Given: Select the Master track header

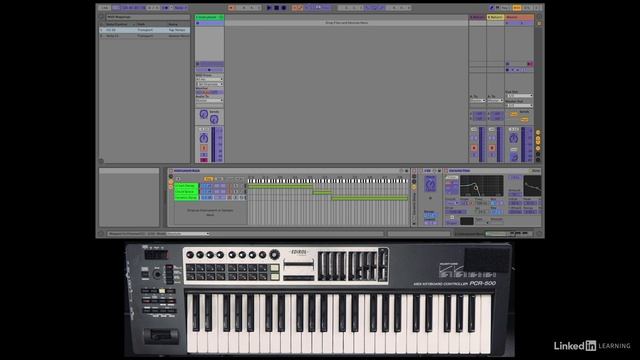Looking at the screenshot, I should click(519, 18).
